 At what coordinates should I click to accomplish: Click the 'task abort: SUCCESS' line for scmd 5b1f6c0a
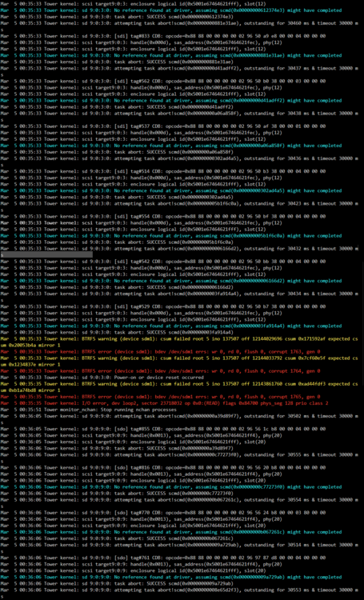coord(116,242)
